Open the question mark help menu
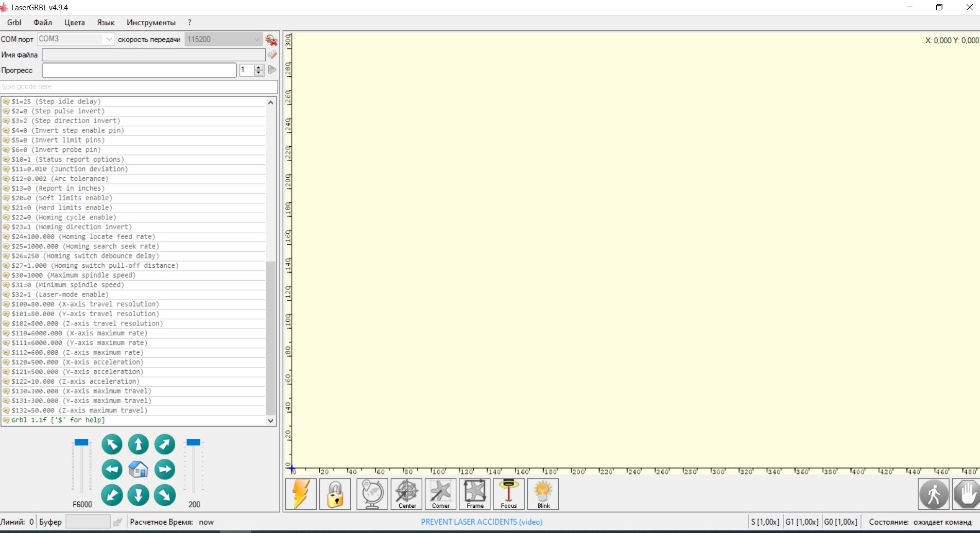This screenshot has width=980, height=533. [x=190, y=23]
